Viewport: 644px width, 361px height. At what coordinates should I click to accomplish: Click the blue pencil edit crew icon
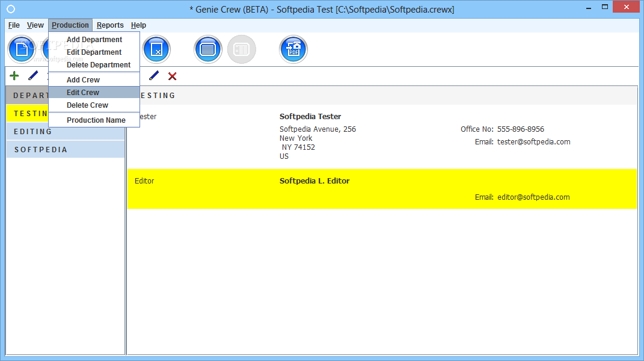[153, 76]
